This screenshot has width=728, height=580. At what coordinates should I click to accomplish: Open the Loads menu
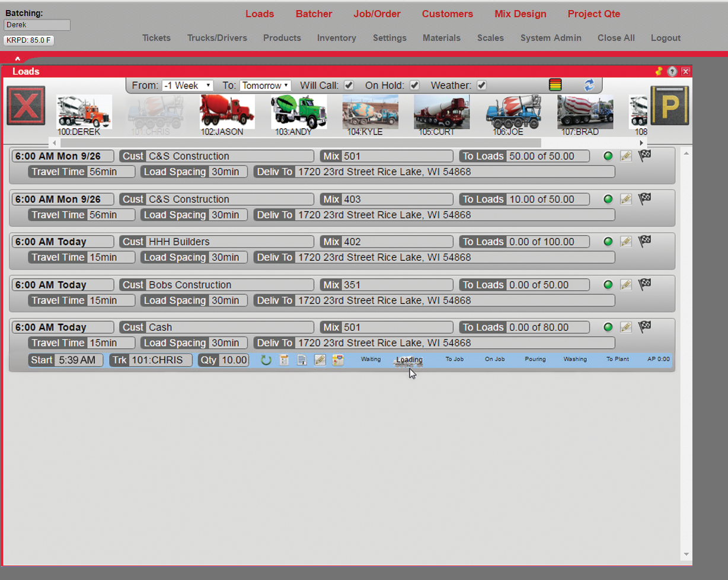(x=260, y=14)
